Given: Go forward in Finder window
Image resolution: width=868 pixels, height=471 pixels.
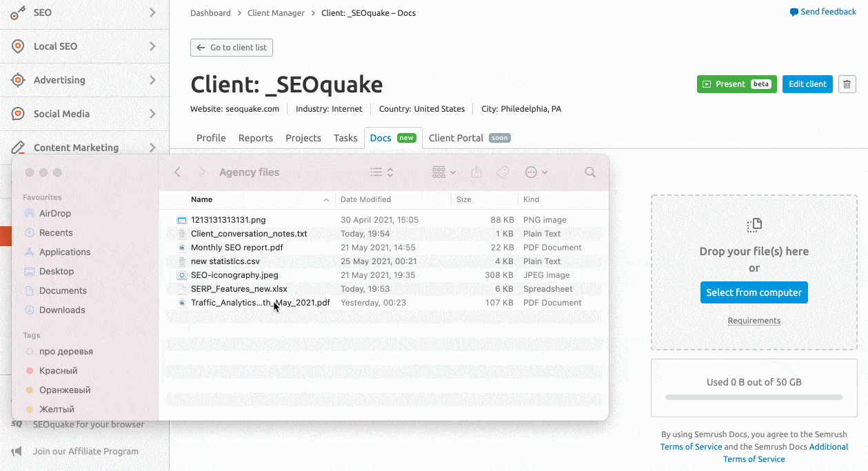Looking at the screenshot, I should tap(202, 172).
